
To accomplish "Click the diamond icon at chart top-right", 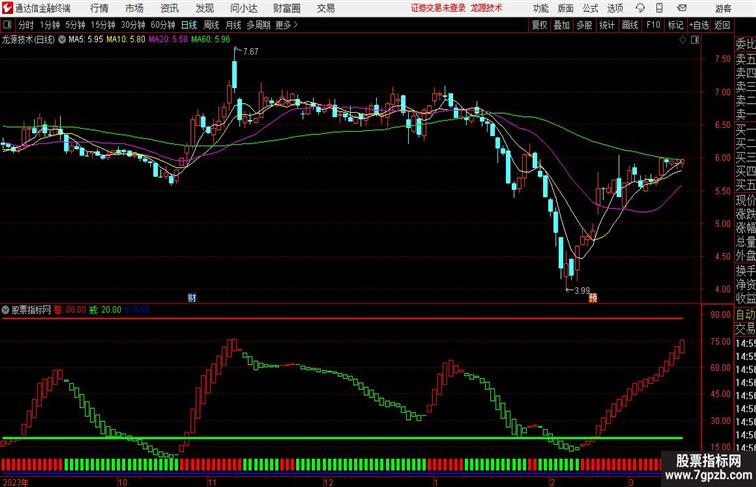I will click(x=683, y=40).
